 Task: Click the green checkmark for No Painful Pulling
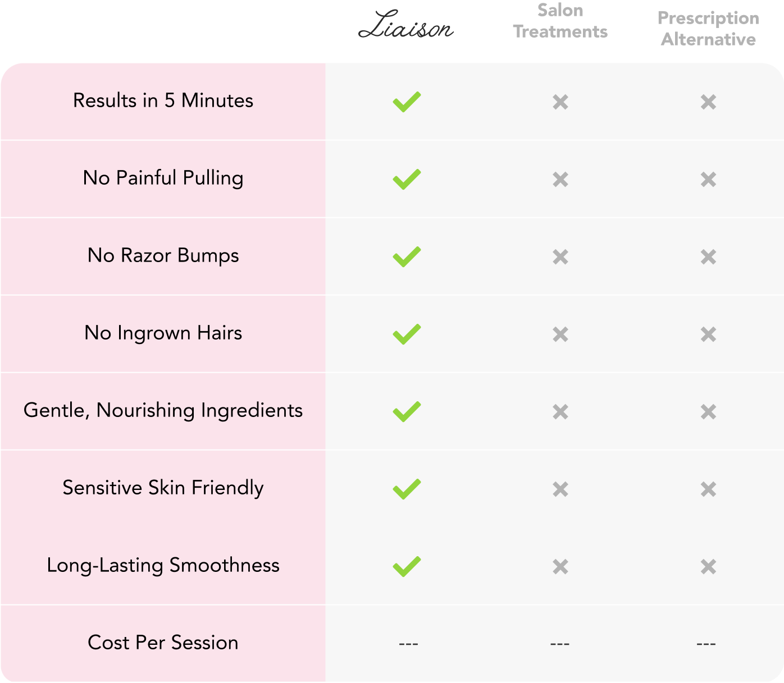coord(407,179)
